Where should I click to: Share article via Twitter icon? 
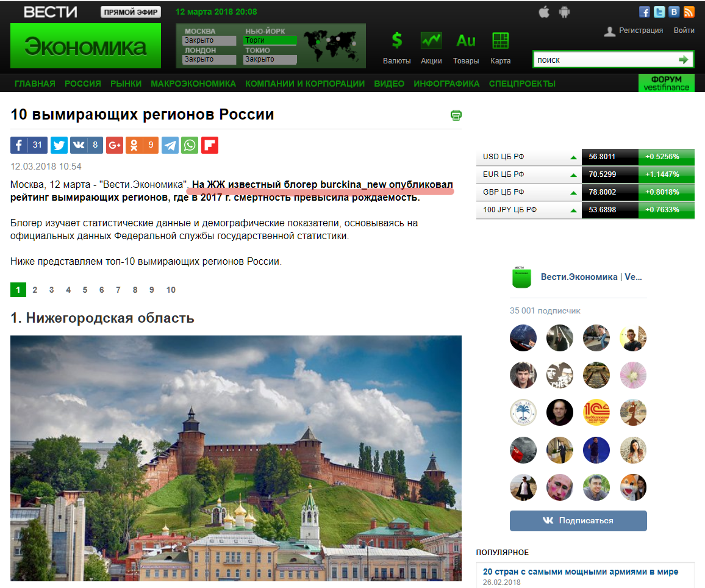click(x=59, y=145)
